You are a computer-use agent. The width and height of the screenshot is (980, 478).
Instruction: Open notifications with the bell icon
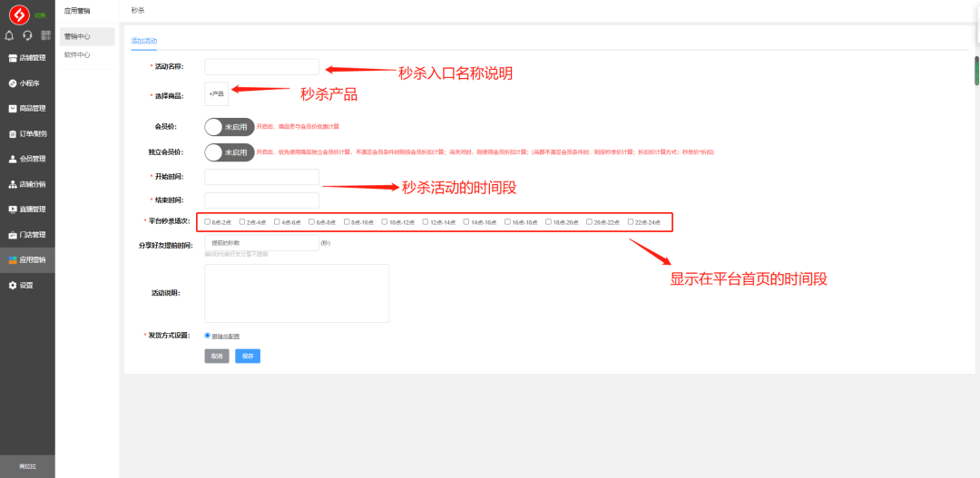[9, 35]
